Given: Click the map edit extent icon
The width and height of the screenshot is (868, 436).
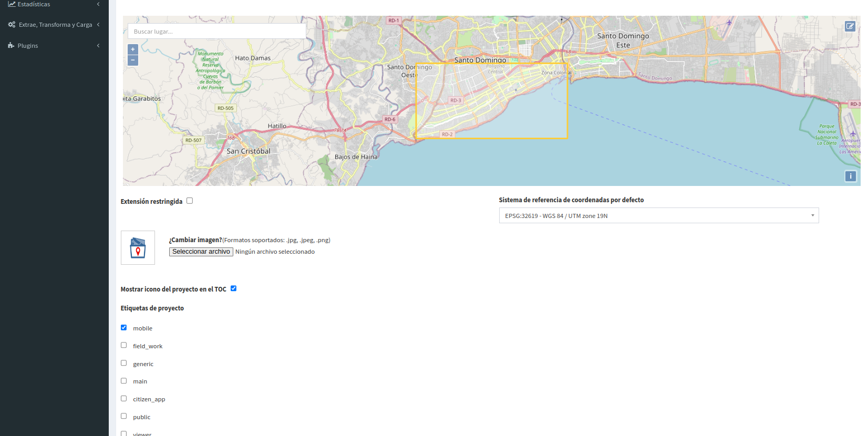Looking at the screenshot, I should pos(850,26).
